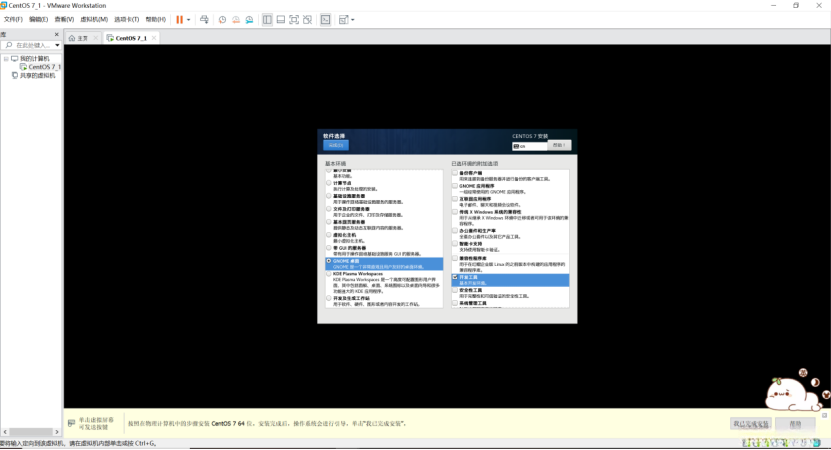Select CentOS 7_1 in the library tree
The height and width of the screenshot is (450, 831).
pos(45,67)
